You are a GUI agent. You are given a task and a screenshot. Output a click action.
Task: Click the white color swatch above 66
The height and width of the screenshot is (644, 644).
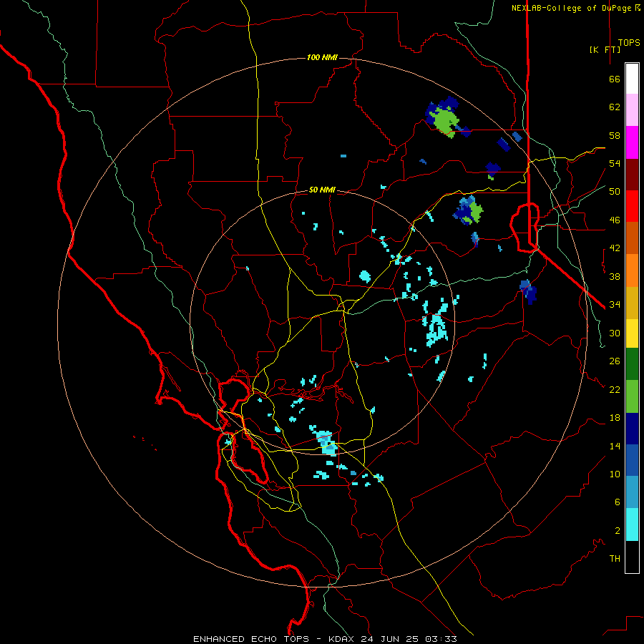632,79
